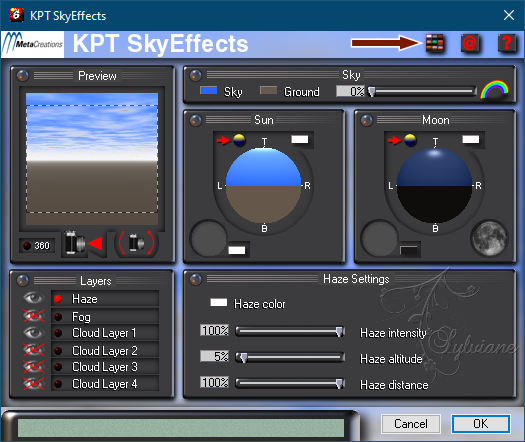Viewport: 525px width, 442px height.
Task: Hide Cloud Layer 1 eye toggle
Action: [x=33, y=333]
